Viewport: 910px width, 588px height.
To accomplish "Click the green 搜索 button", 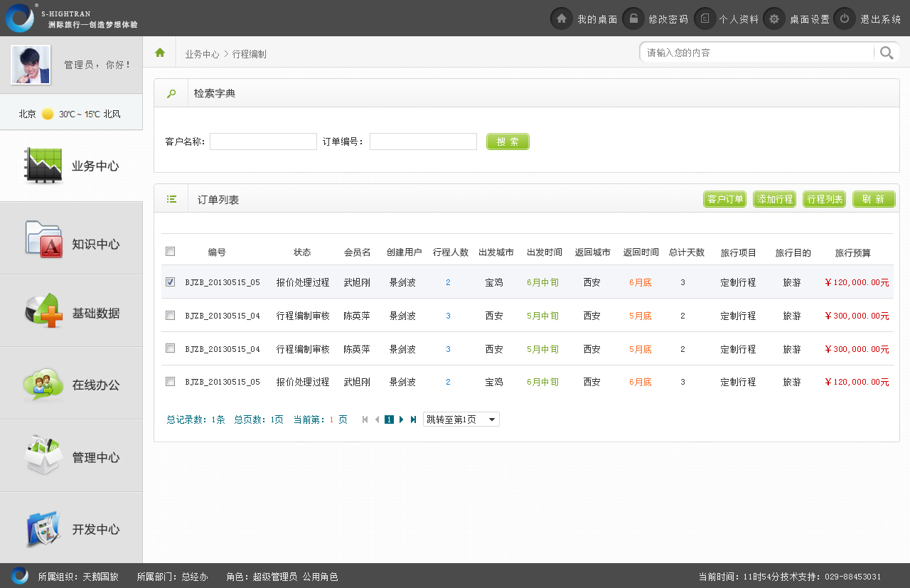I will (508, 141).
